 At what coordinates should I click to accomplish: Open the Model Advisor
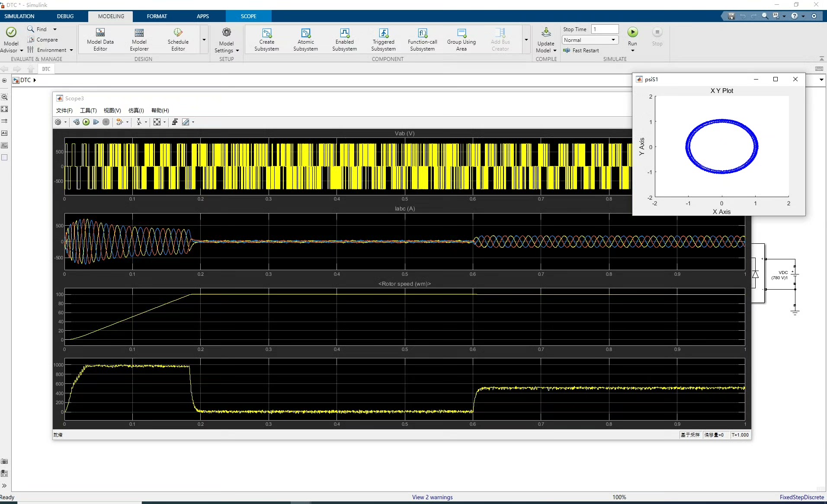tap(11, 39)
